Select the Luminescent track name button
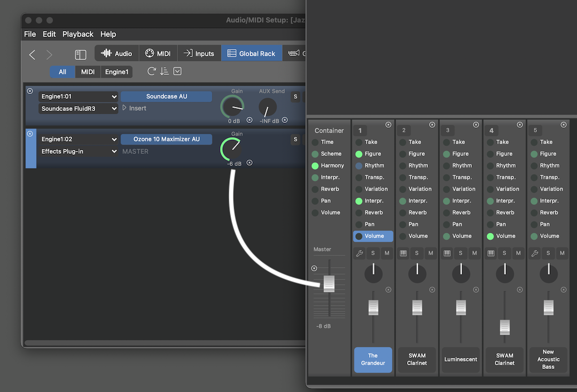Viewport: 577px width, 392px height. (461, 359)
